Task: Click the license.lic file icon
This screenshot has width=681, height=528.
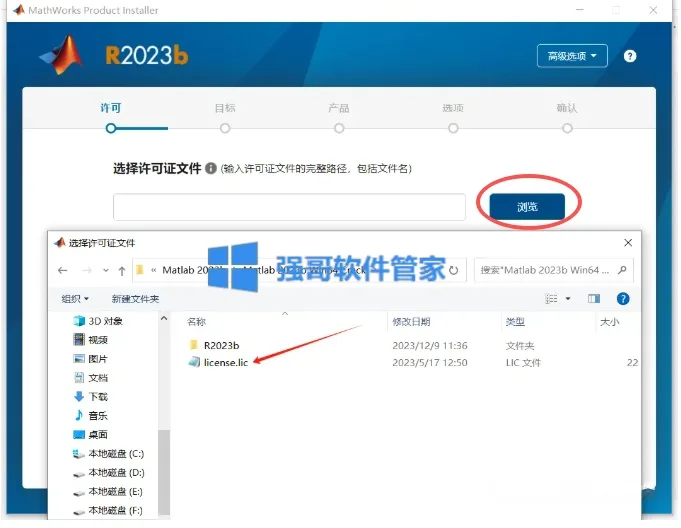Action: point(194,362)
